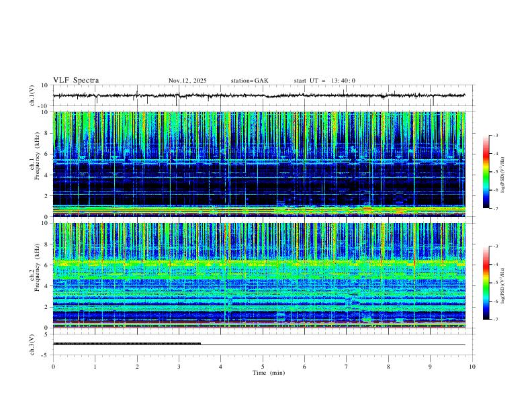
Task: Click the "-6" label on ch.2 color bar
Action: [x=495, y=301]
